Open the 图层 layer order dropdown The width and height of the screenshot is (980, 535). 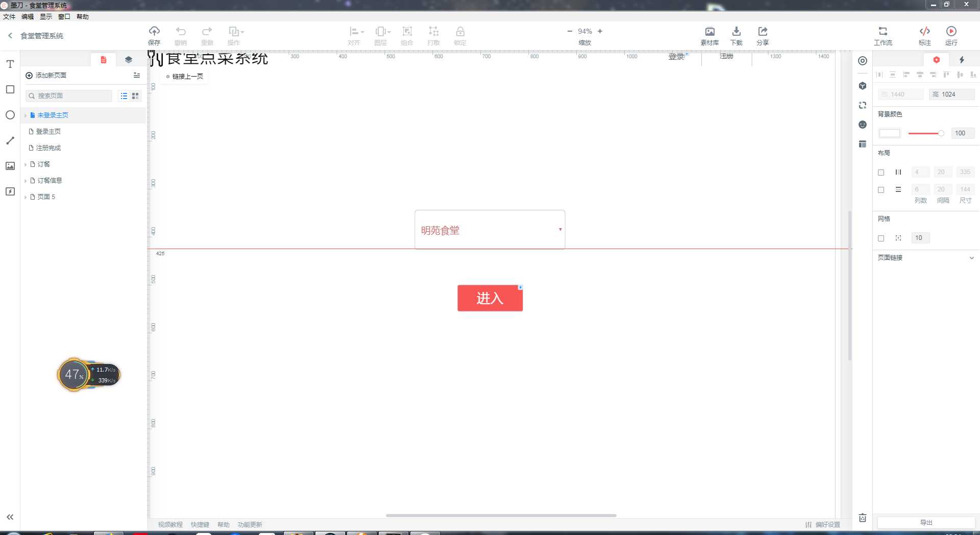[382, 36]
